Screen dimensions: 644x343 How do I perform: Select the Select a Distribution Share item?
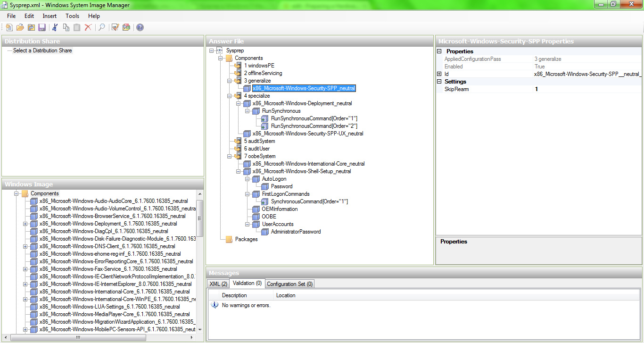(x=42, y=50)
